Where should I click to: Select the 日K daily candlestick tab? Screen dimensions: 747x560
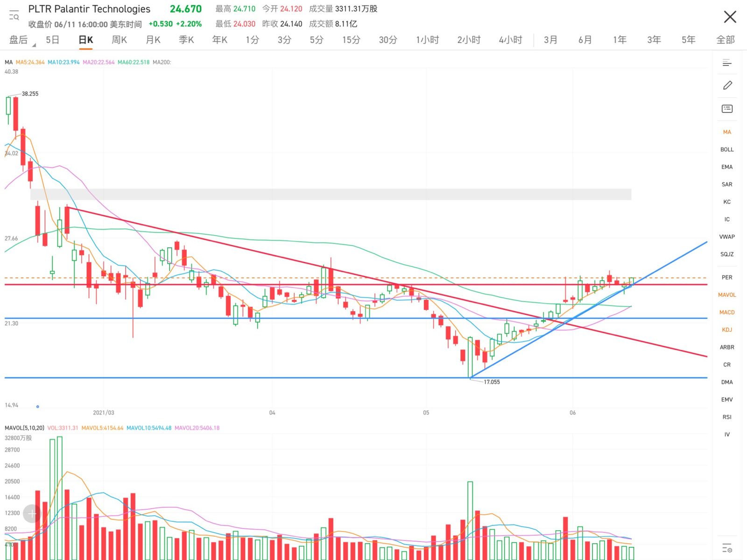86,40
